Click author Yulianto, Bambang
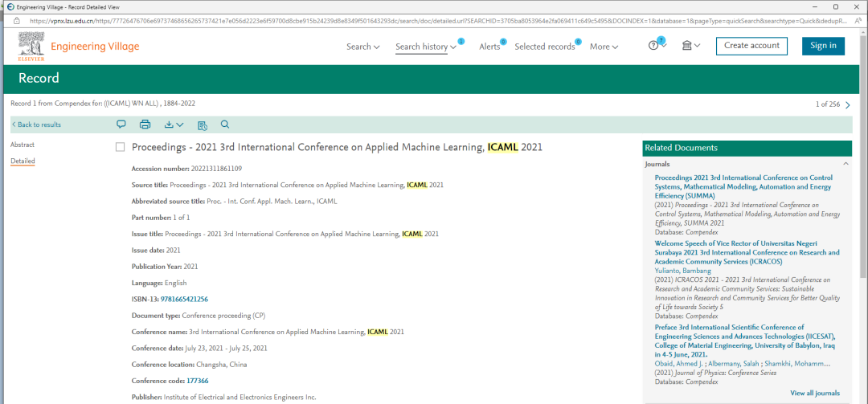 682,271
